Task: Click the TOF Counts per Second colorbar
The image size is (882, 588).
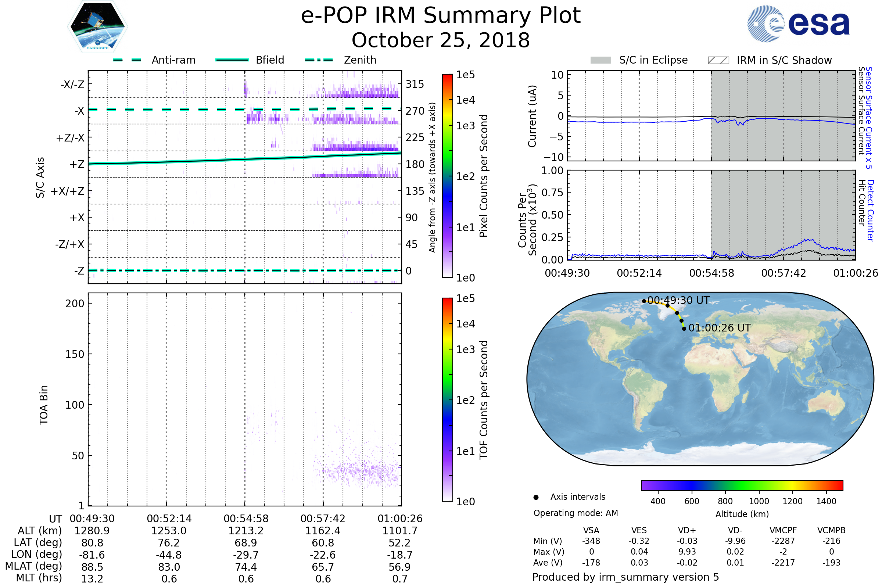Action: pyautogui.click(x=447, y=399)
